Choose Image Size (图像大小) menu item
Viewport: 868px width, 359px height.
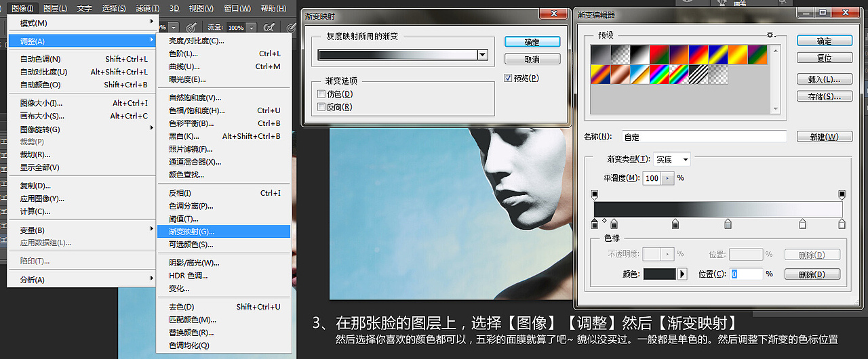[x=83, y=103]
